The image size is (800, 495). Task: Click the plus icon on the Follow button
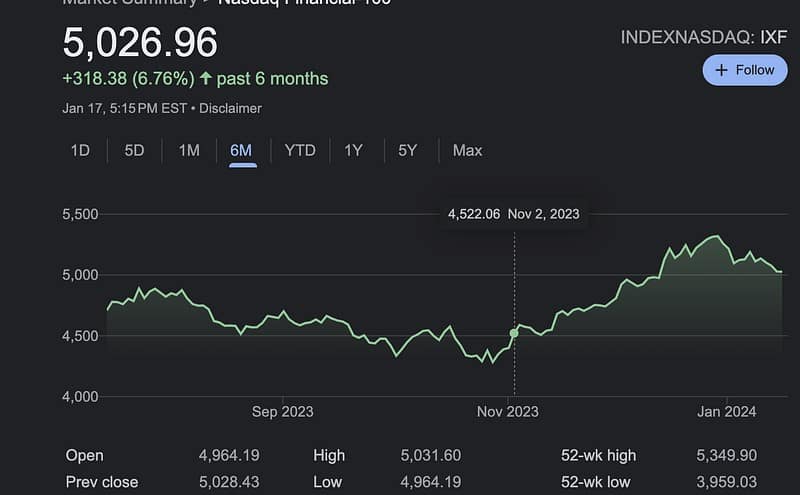pos(723,70)
